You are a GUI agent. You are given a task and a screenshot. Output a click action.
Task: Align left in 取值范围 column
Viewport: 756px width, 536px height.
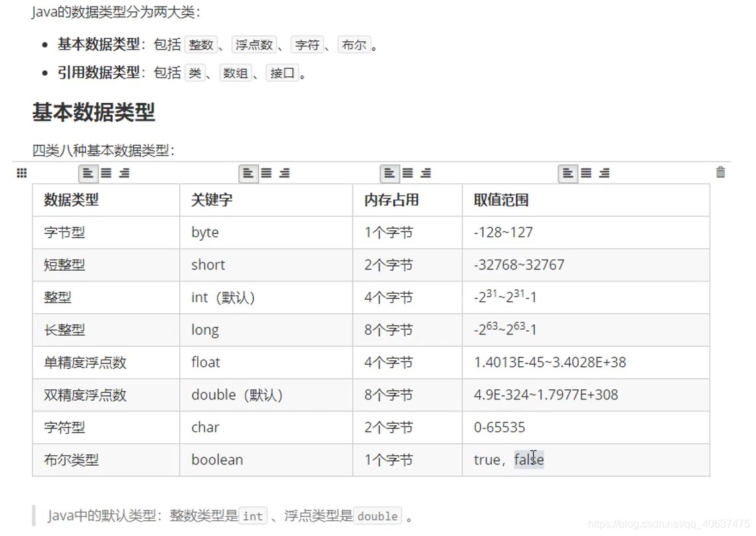pyautogui.click(x=568, y=173)
